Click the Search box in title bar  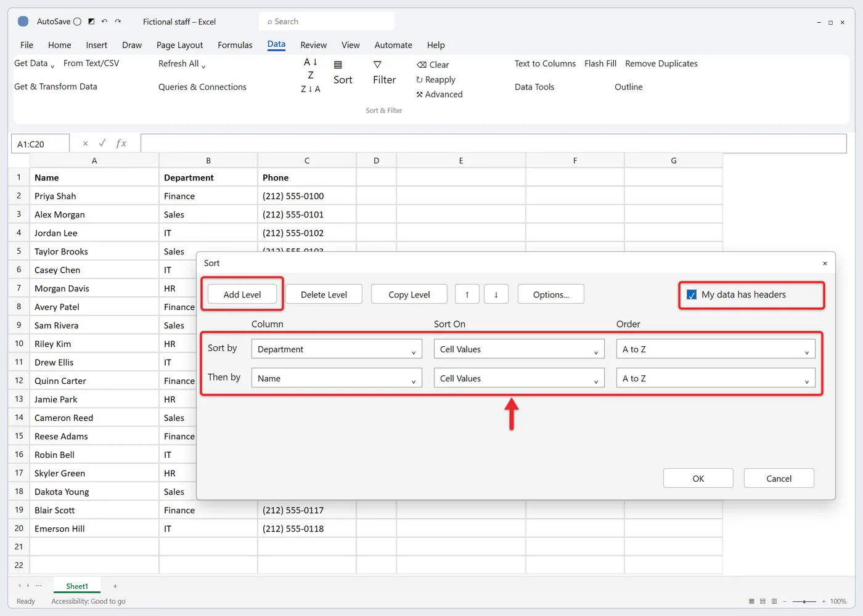click(327, 22)
